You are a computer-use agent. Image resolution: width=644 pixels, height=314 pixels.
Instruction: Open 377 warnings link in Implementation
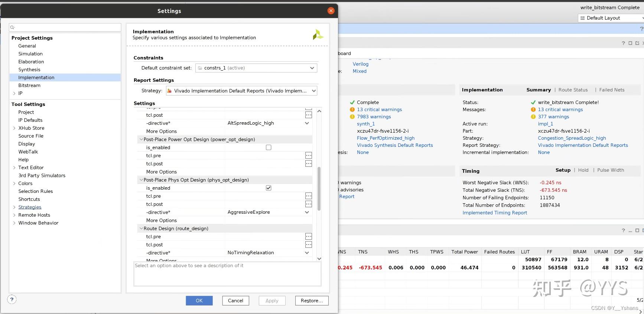pos(553,117)
